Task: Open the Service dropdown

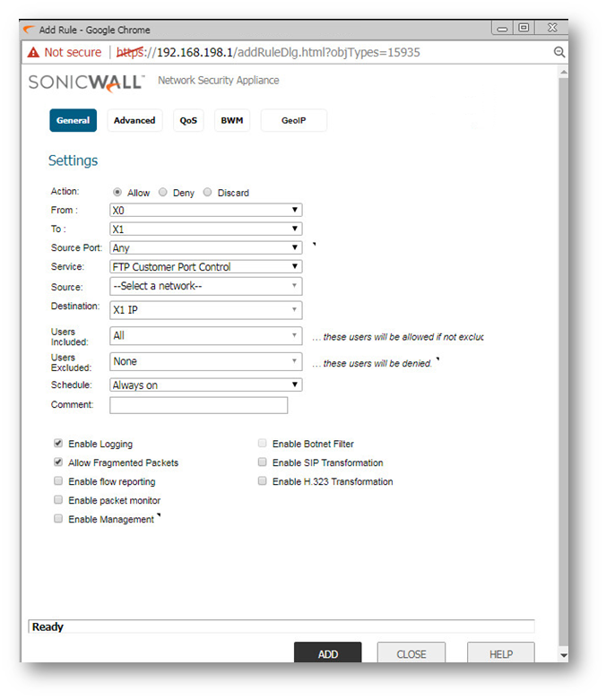Action: tap(206, 266)
